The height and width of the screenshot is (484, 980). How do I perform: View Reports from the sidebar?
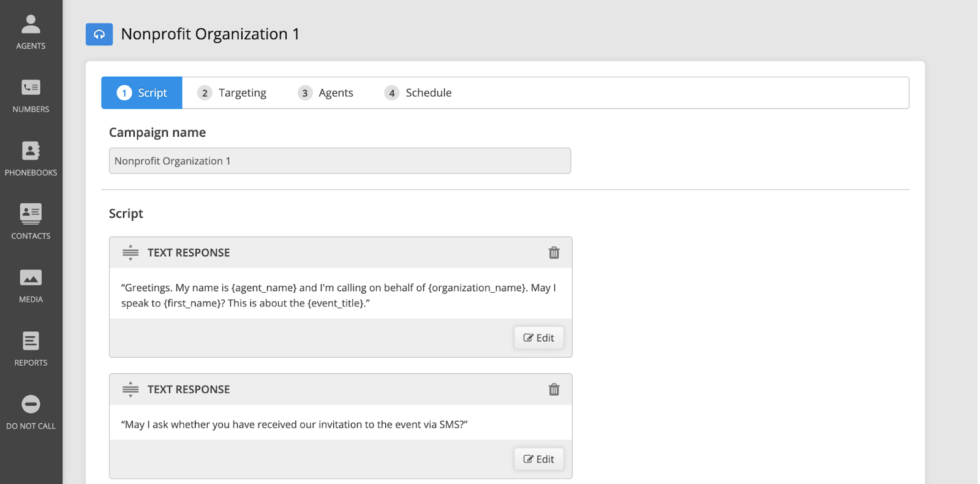coord(31,347)
